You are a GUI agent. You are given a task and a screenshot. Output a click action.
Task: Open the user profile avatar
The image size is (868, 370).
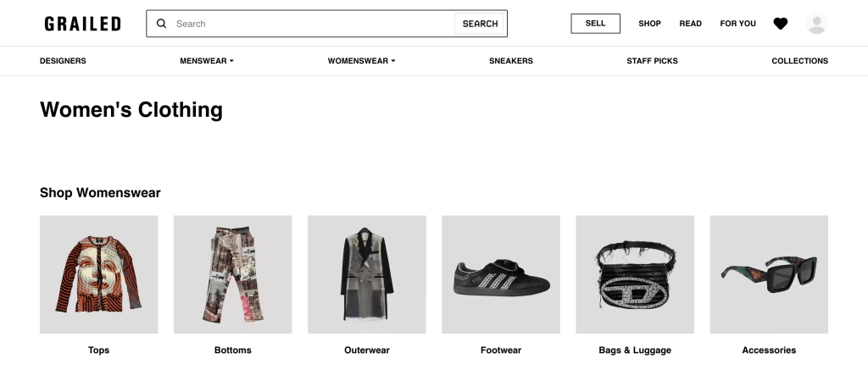816,24
